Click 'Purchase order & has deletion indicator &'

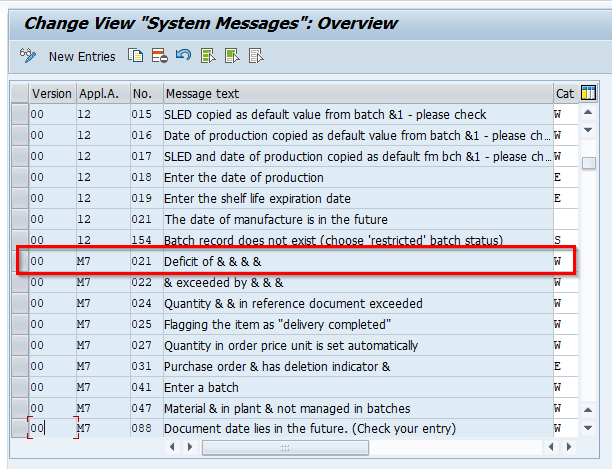click(277, 366)
